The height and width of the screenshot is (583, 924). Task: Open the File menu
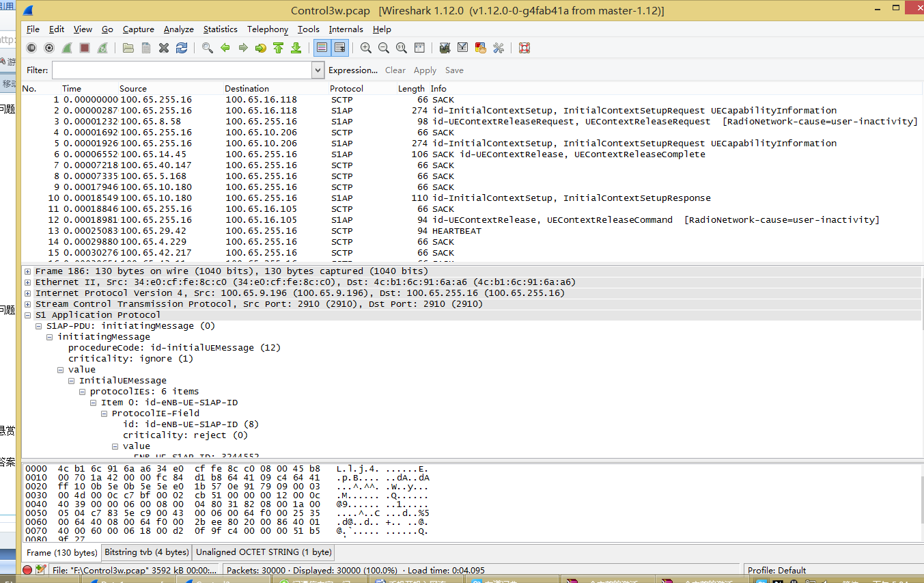[x=33, y=29]
